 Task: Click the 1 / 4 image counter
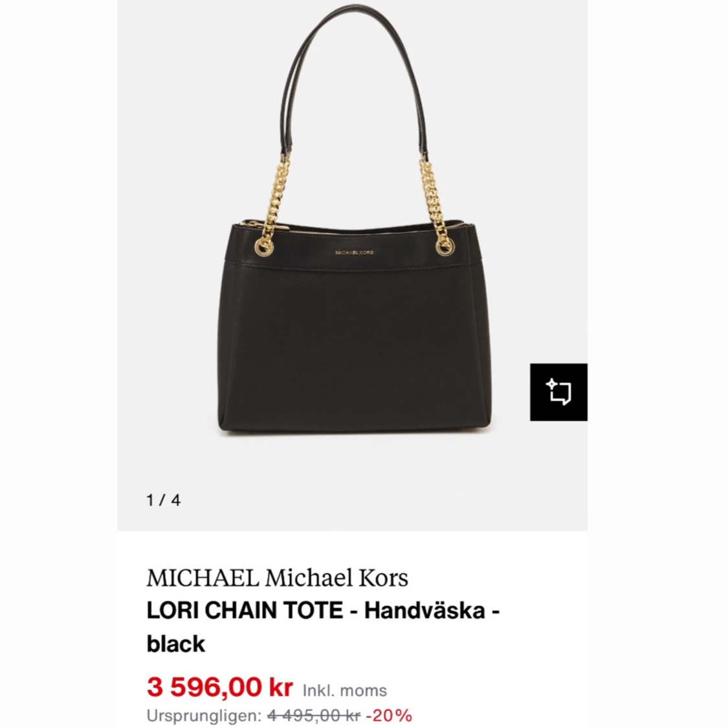tap(164, 500)
